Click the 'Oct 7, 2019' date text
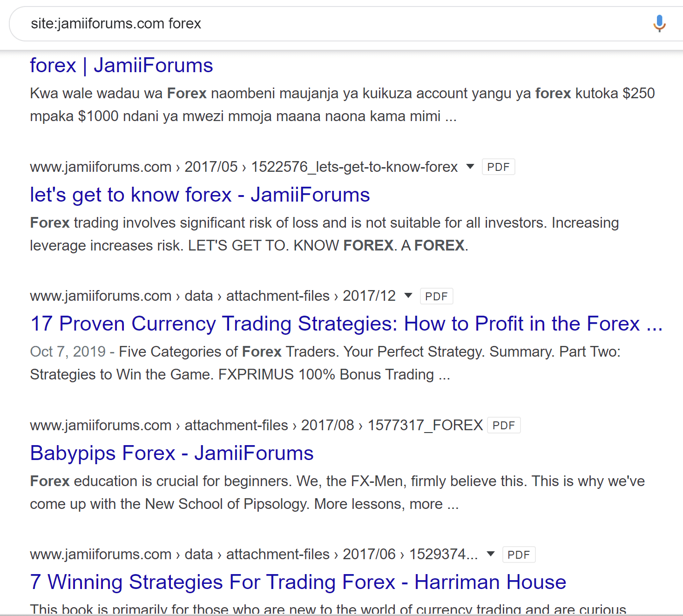This screenshot has width=683, height=616. point(68,352)
